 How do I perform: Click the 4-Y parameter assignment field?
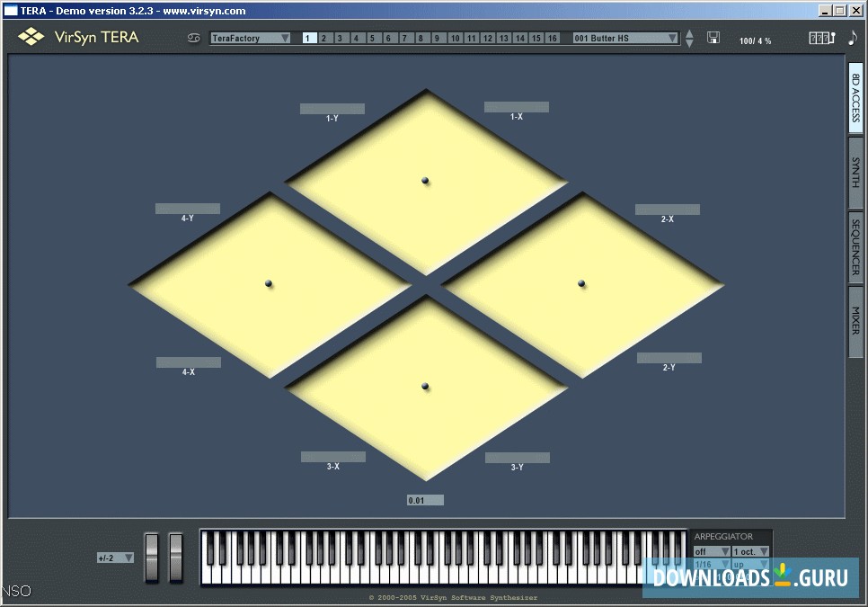[188, 209]
